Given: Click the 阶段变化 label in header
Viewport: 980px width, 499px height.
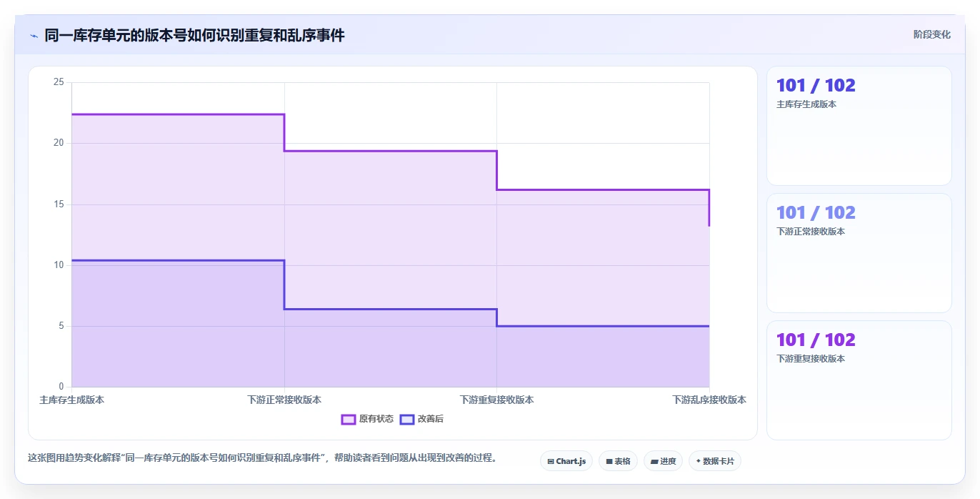Looking at the screenshot, I should click(x=931, y=34).
